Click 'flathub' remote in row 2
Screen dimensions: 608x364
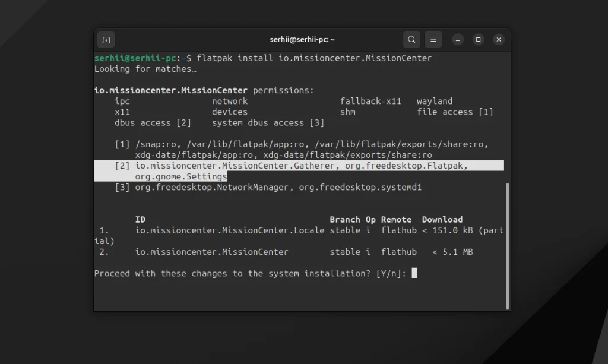(x=398, y=252)
